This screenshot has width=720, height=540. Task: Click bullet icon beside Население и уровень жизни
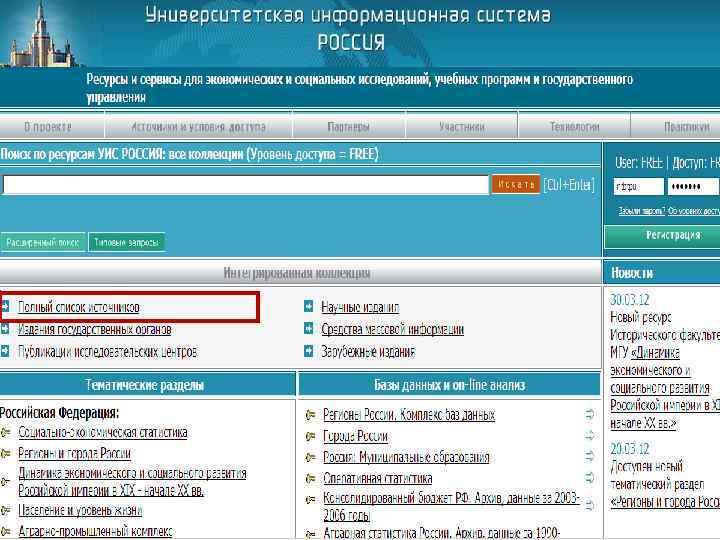(x=6, y=510)
